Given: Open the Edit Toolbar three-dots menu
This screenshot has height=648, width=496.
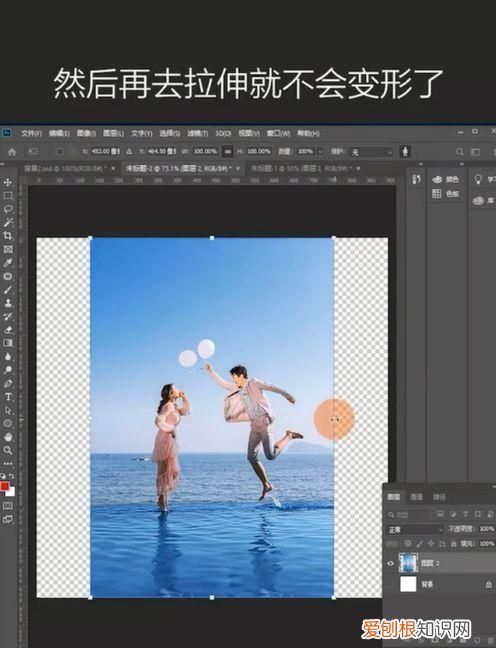Looking at the screenshot, I should click(8, 463).
